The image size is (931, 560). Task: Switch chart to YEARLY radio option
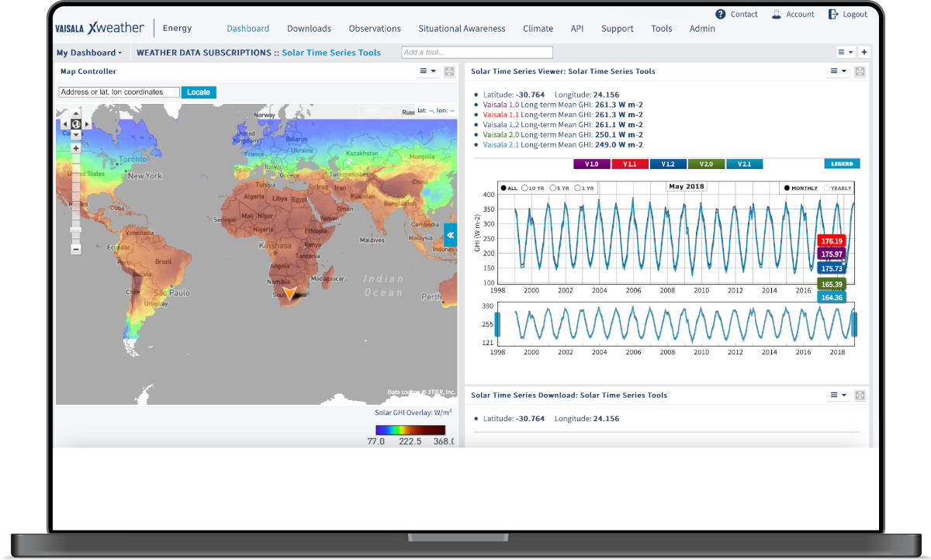click(827, 188)
